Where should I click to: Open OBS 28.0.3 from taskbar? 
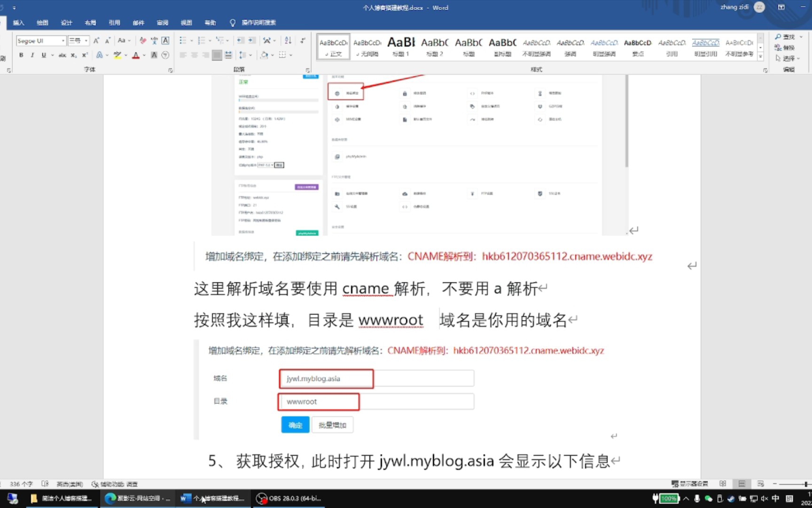coord(289,498)
